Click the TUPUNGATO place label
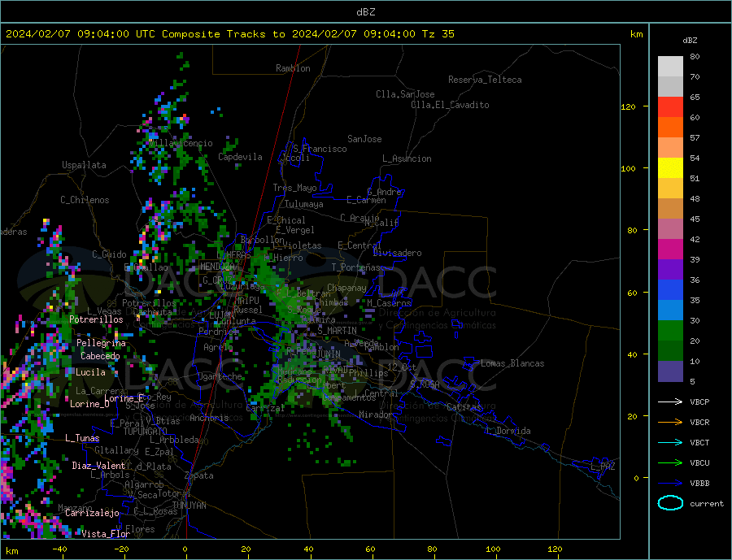 point(145,432)
